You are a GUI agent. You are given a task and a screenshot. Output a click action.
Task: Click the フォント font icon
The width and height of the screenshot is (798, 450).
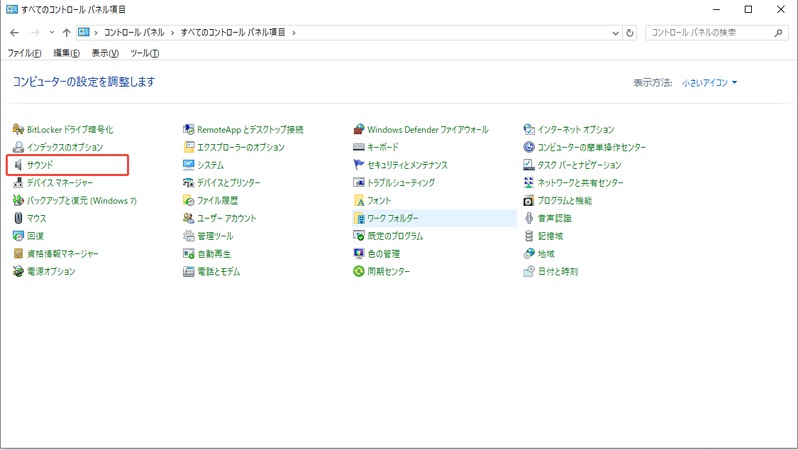tap(359, 201)
